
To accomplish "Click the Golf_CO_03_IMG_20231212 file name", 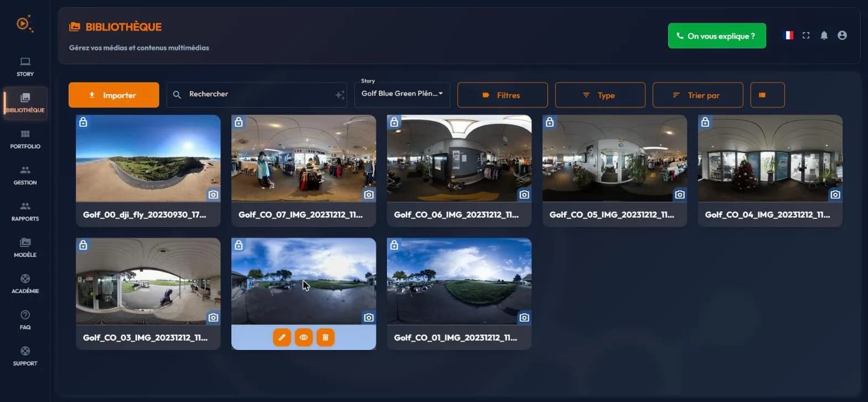I will click(x=145, y=337).
